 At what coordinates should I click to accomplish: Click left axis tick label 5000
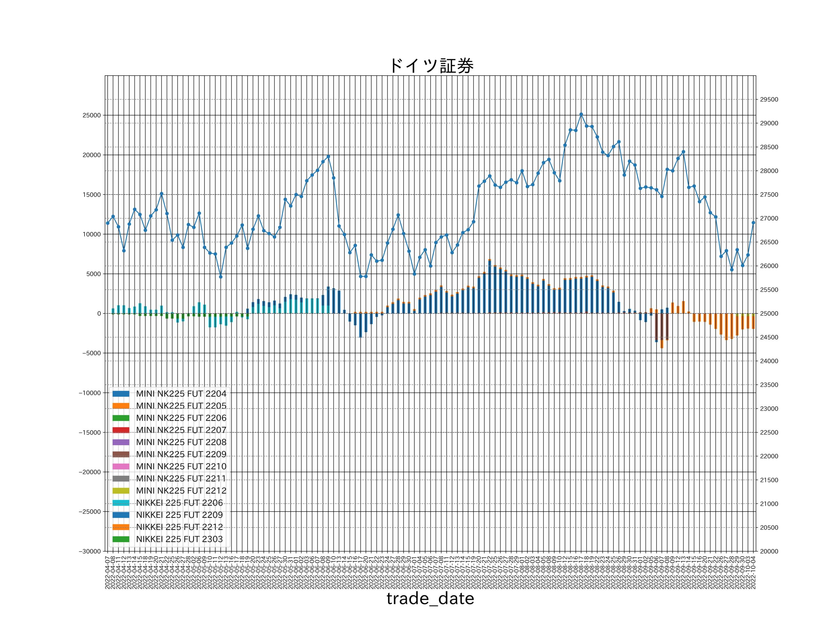(x=94, y=274)
